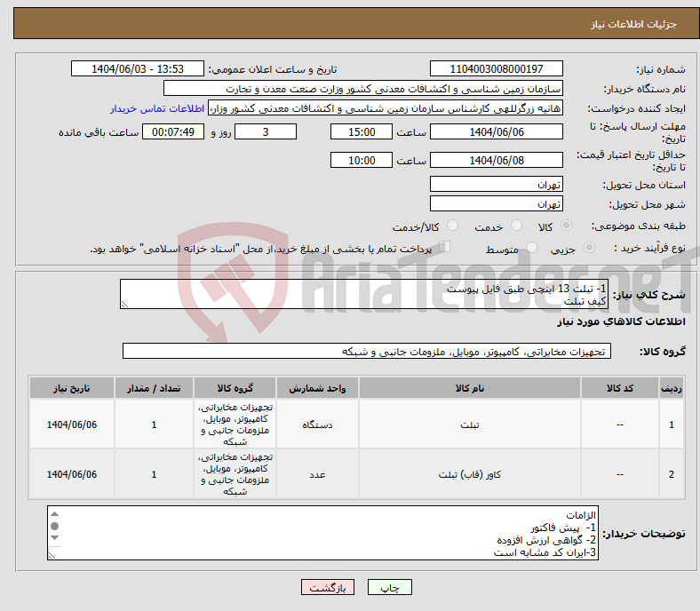Click the دستگاه unit cell
700x611 pixels.
[x=317, y=425]
